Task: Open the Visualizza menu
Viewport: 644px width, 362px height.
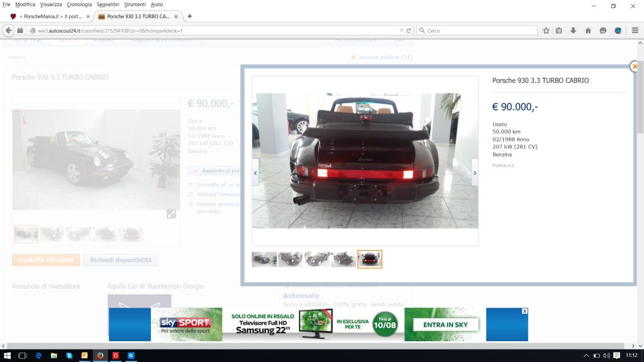Action: click(x=51, y=4)
